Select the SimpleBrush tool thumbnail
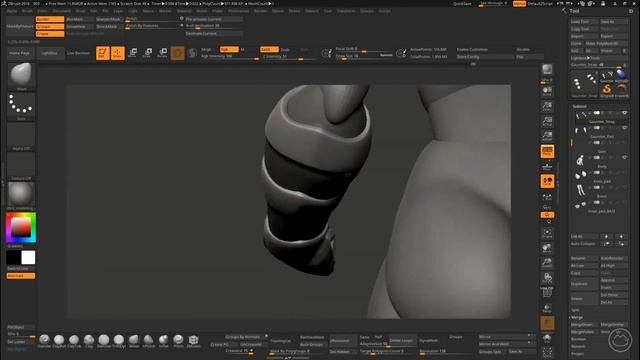Screen dimensions: 640x360 pyautogui.click(x=607, y=89)
